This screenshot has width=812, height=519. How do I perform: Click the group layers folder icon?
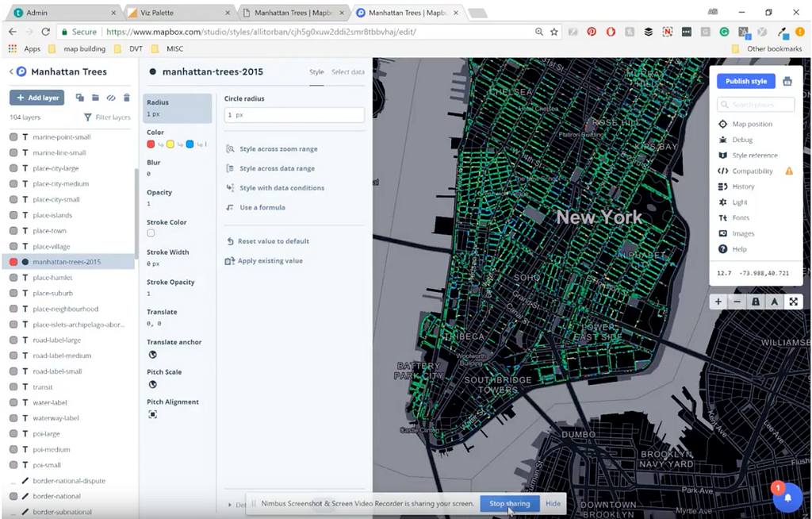tap(95, 98)
